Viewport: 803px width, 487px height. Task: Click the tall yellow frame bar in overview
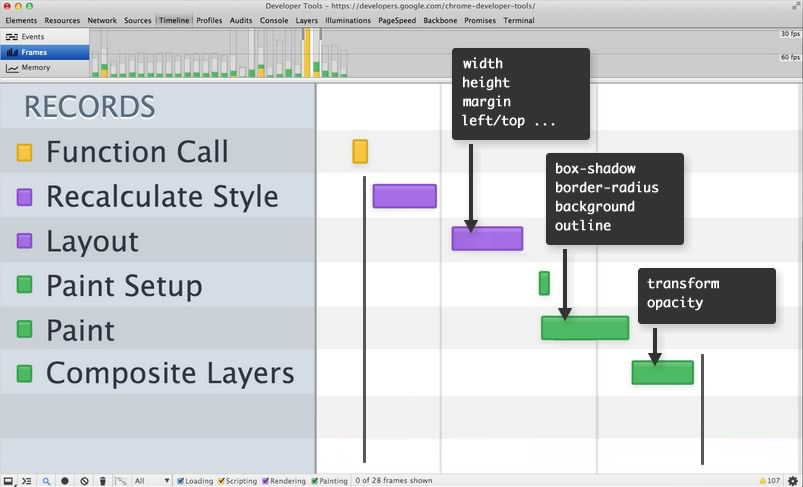pyautogui.click(x=307, y=53)
